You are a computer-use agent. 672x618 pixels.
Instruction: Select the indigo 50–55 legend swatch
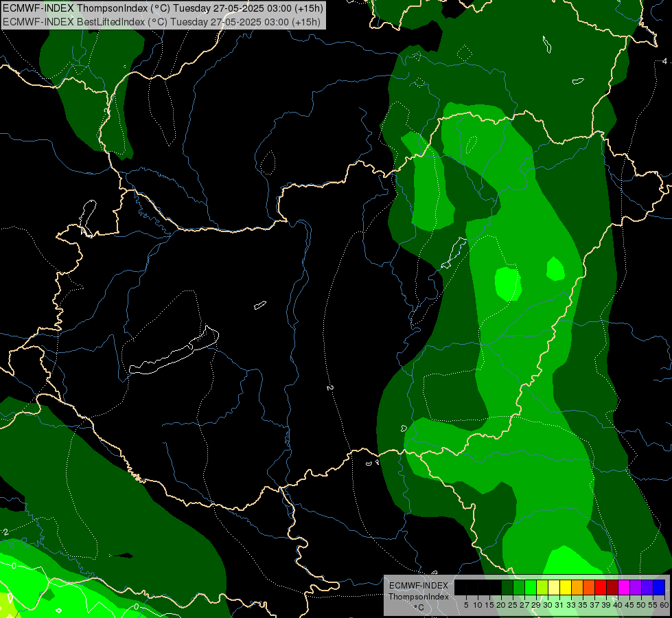tap(647, 587)
